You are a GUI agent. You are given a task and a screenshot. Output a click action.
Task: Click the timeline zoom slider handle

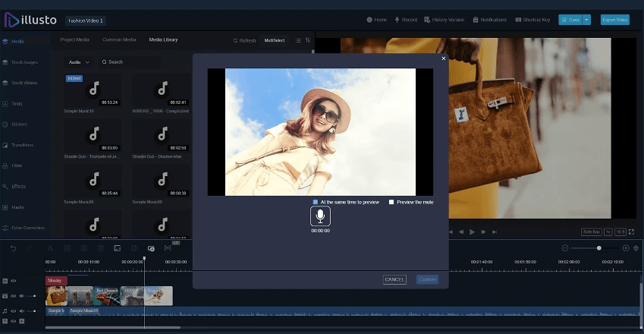(599, 248)
